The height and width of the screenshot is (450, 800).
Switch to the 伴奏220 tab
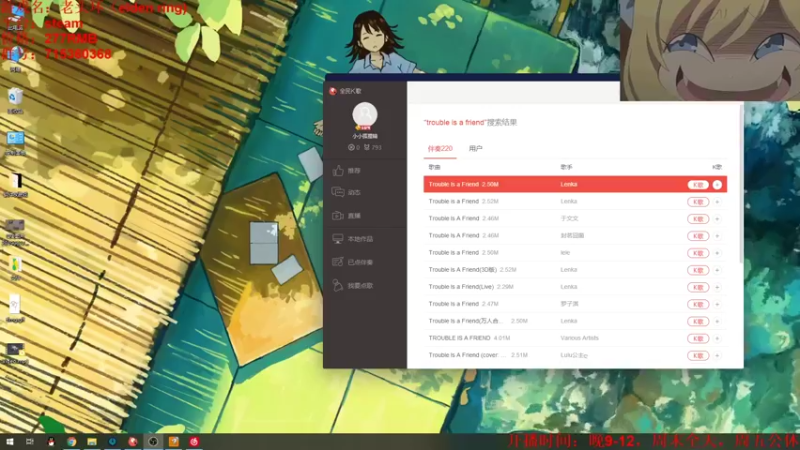(x=440, y=148)
